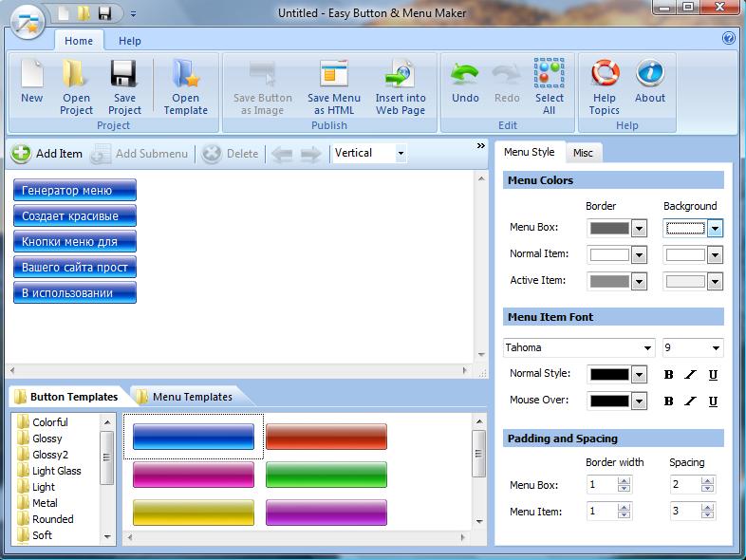746x560 pixels.
Task: Select Insert into Web Page
Action: pos(401,86)
